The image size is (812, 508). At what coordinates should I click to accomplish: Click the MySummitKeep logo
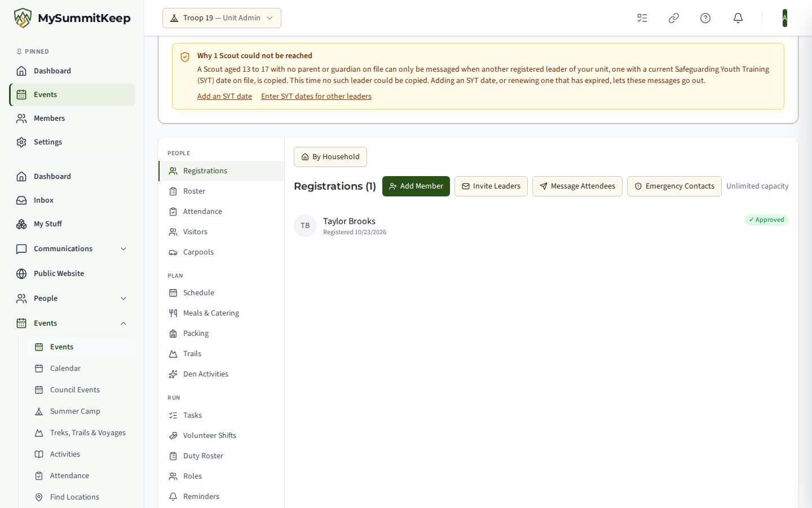point(72,18)
